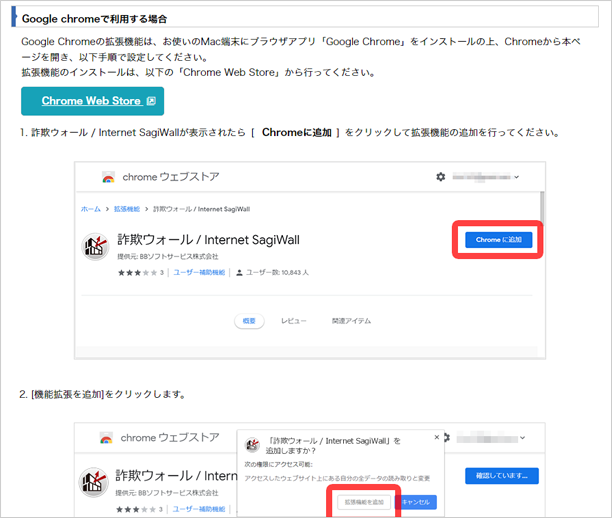612x518 pixels.
Task: Click the external-link icon on Chrome Web Store button
Action: pyautogui.click(x=151, y=101)
